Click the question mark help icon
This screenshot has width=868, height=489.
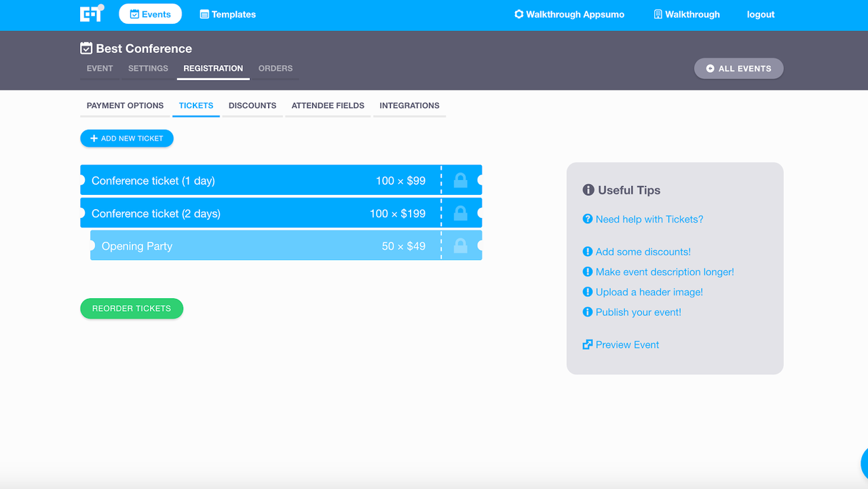(x=588, y=219)
